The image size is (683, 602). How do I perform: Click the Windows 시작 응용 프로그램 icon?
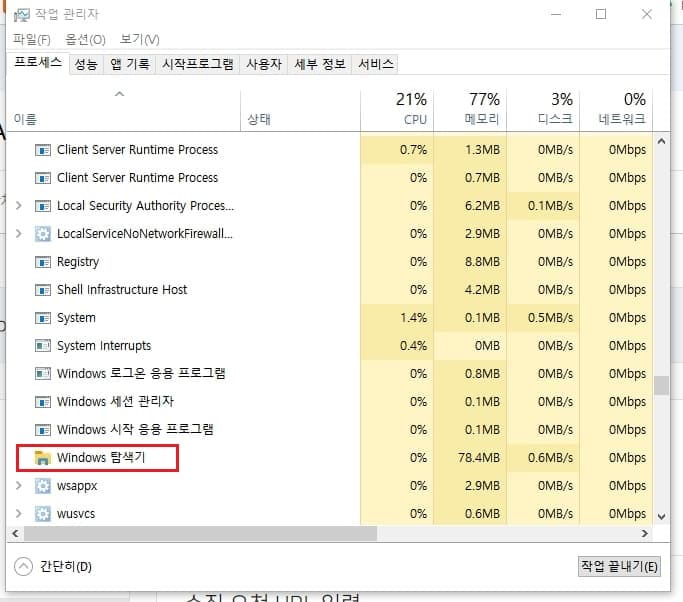pyautogui.click(x=43, y=430)
